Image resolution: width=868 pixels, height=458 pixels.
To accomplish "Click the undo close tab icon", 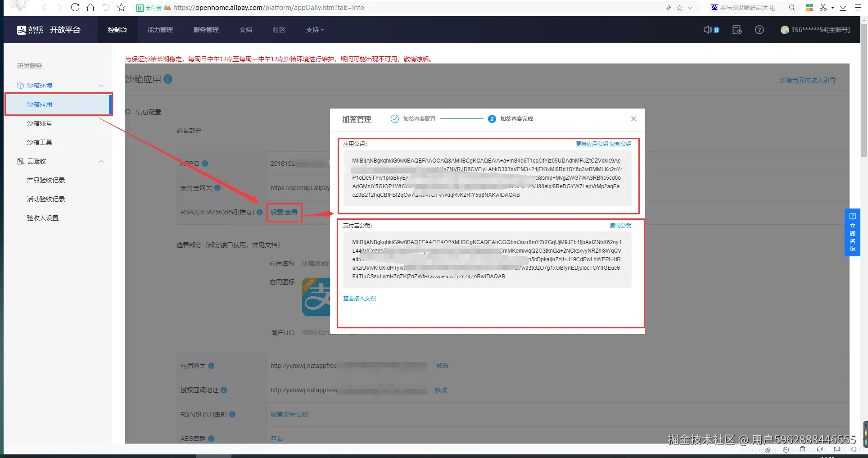I will (106, 8).
